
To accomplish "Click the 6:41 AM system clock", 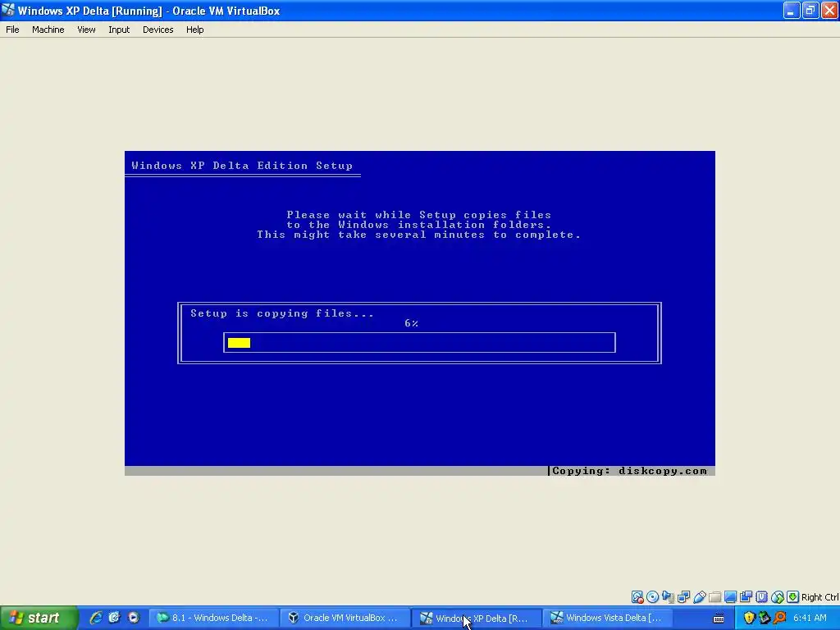I will click(810, 618).
